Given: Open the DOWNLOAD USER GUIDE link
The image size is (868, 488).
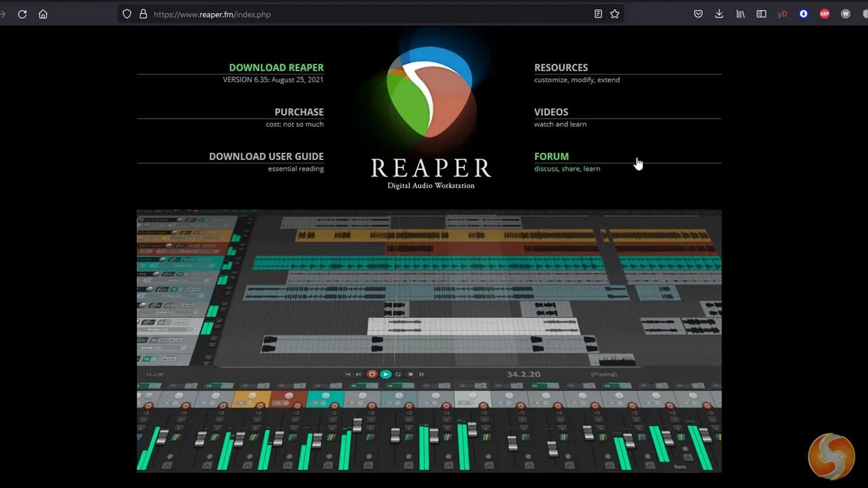Looking at the screenshot, I should pyautogui.click(x=266, y=157).
